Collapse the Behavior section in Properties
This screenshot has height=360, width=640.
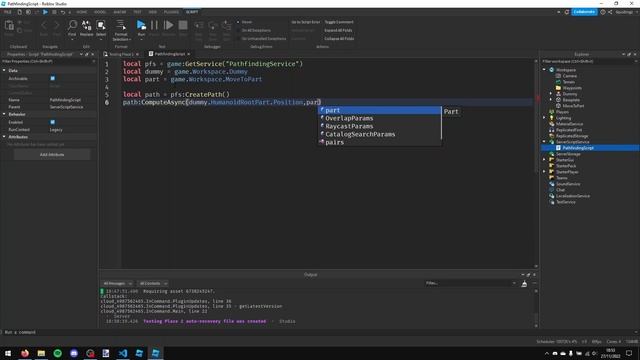click(x=4, y=114)
